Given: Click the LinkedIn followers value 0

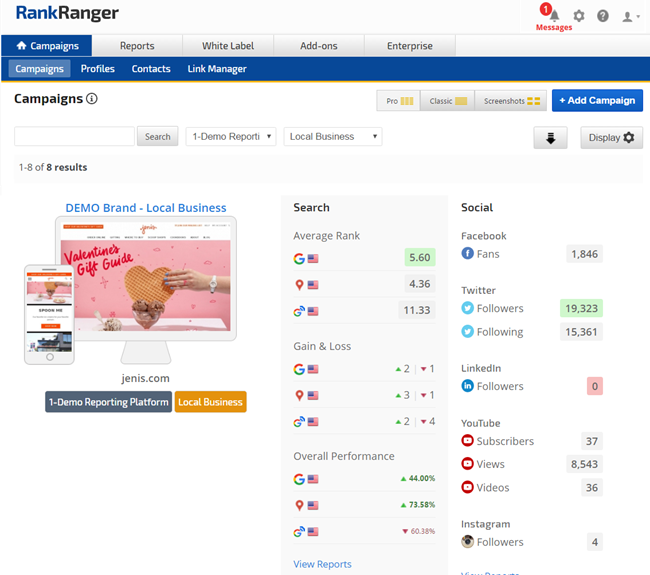Looking at the screenshot, I should coord(594,386).
